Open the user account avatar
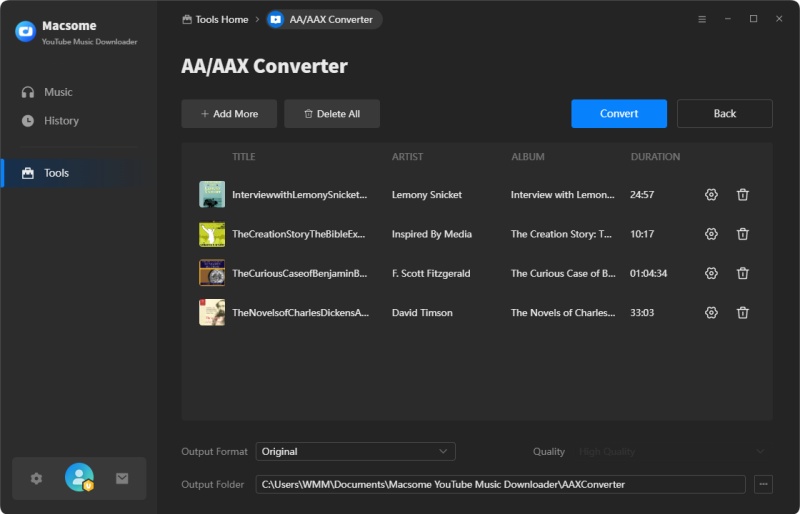The width and height of the screenshot is (800, 514). (x=79, y=477)
